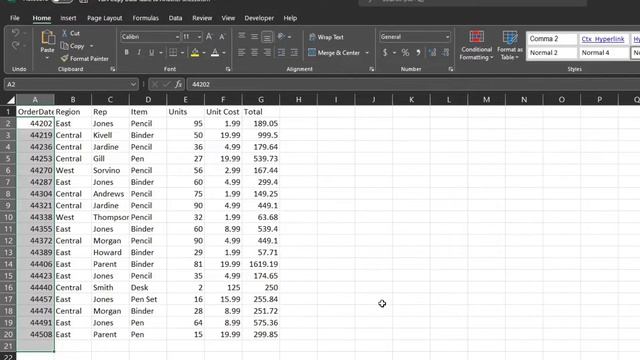Align text right

point(267,53)
